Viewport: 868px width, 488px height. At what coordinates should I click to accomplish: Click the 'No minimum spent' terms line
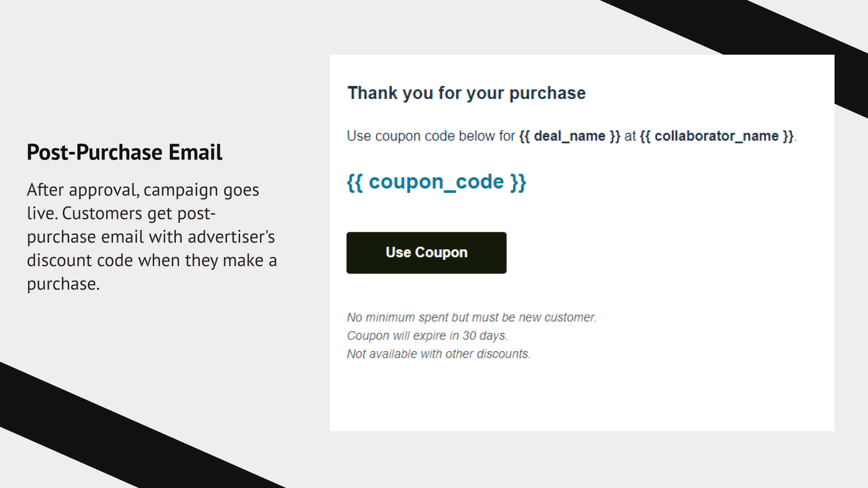point(472,318)
